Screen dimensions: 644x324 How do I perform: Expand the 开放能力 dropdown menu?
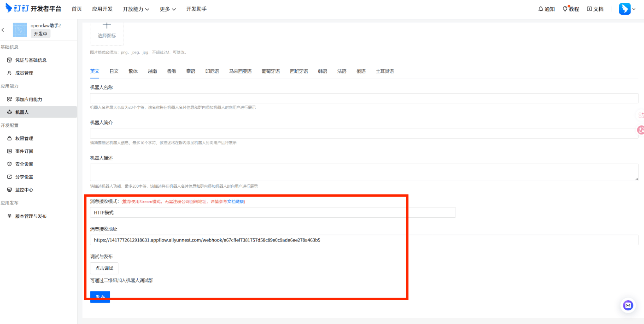tap(136, 9)
